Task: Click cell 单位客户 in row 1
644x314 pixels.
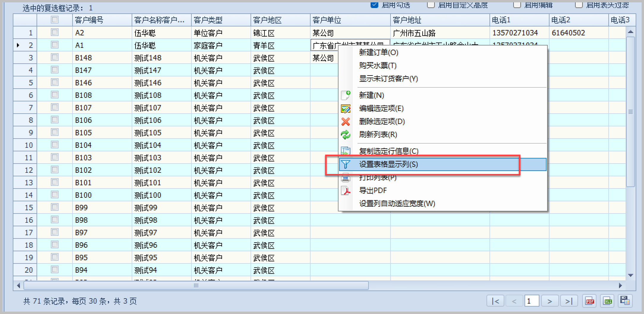Action: (221, 33)
